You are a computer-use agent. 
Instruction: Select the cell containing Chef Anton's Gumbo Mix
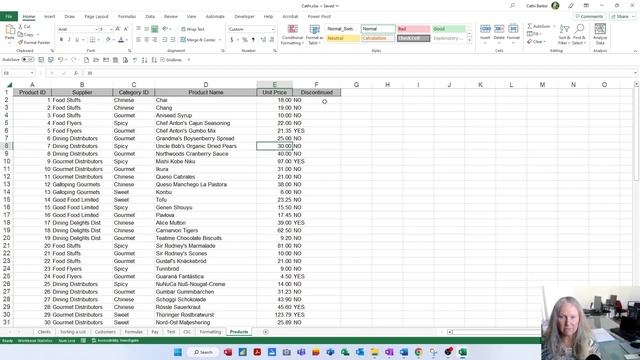206,131
